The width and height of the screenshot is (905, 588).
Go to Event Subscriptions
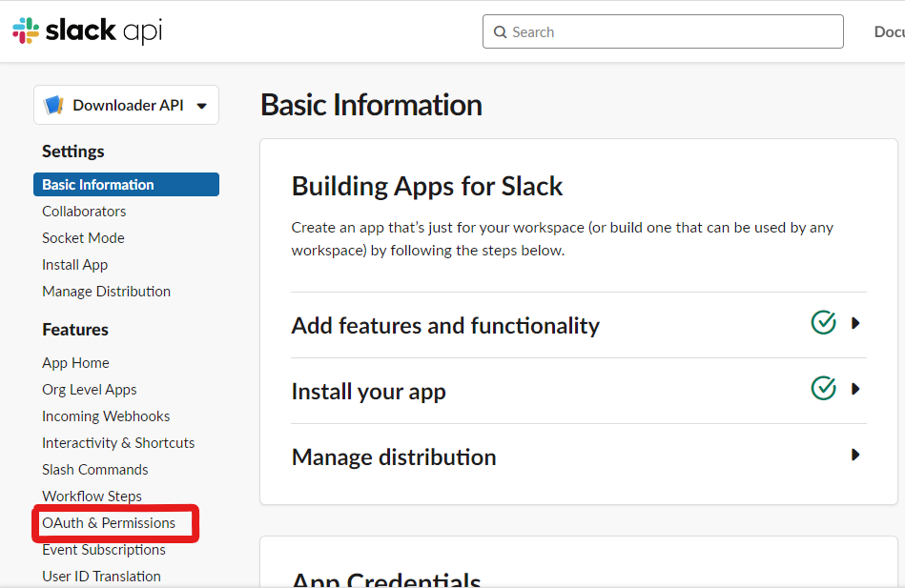[104, 550]
